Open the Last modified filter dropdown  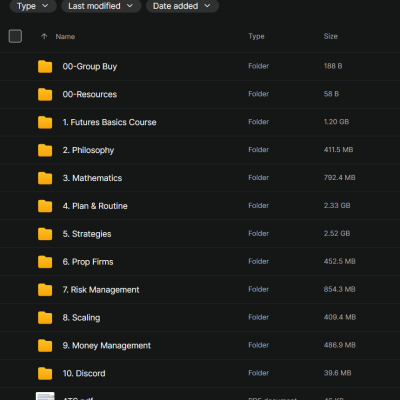101,6
